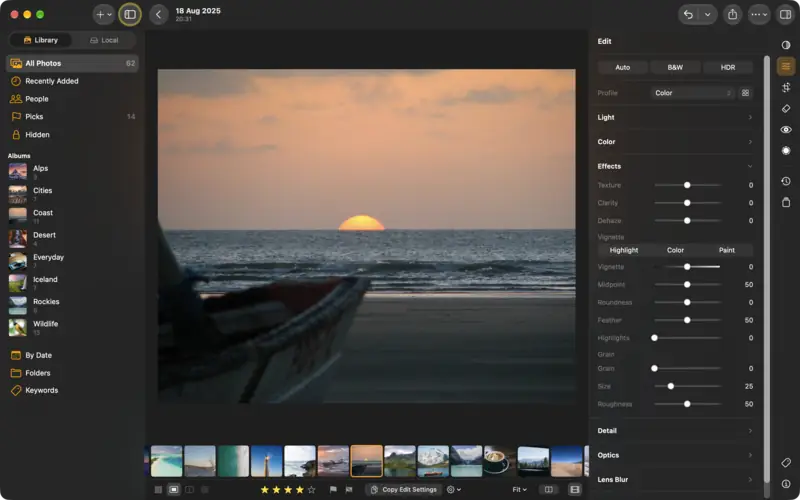The width and height of the screenshot is (800, 500).
Task: Click the clipboard-style icon below Versions
Action: (786, 203)
